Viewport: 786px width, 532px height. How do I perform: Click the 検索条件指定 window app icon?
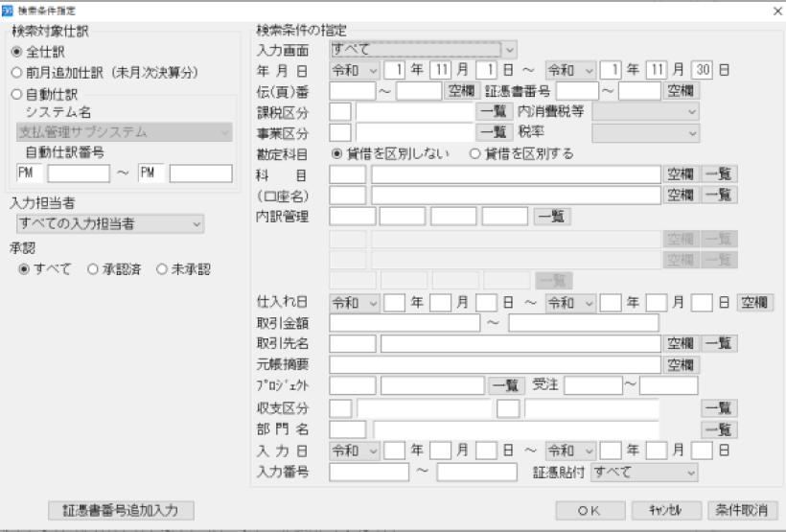point(8,11)
